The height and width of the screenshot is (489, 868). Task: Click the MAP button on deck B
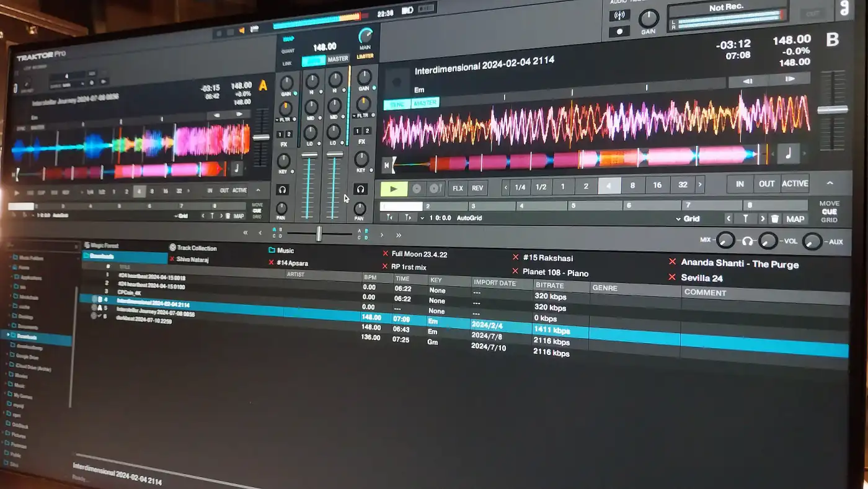(795, 218)
